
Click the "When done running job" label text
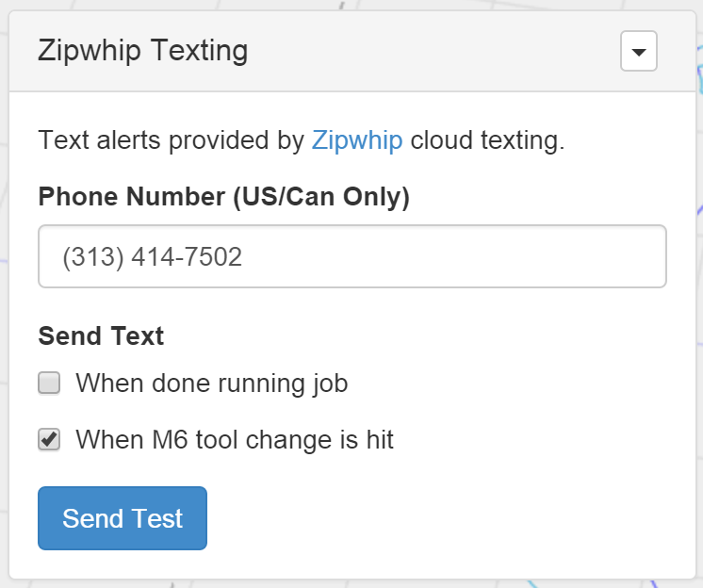click(x=211, y=384)
